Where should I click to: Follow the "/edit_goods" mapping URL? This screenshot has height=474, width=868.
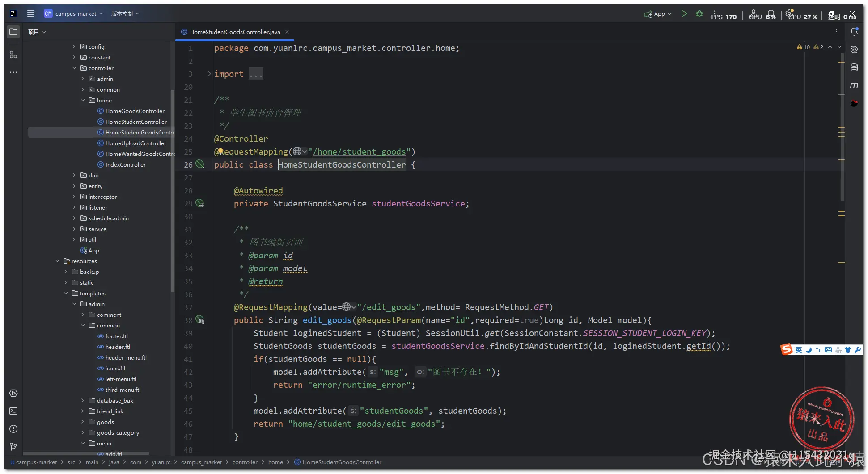(389, 307)
